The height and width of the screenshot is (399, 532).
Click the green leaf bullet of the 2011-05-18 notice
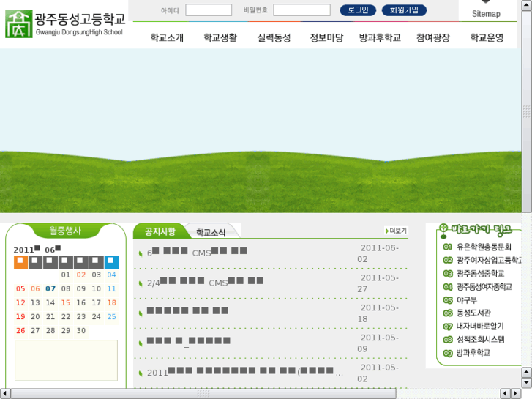141,313
